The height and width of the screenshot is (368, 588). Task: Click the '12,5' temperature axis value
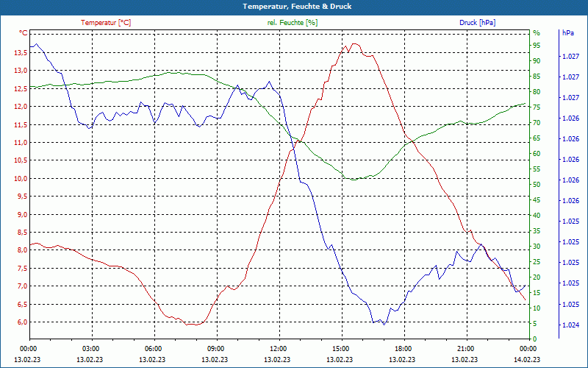pyautogui.click(x=21, y=88)
